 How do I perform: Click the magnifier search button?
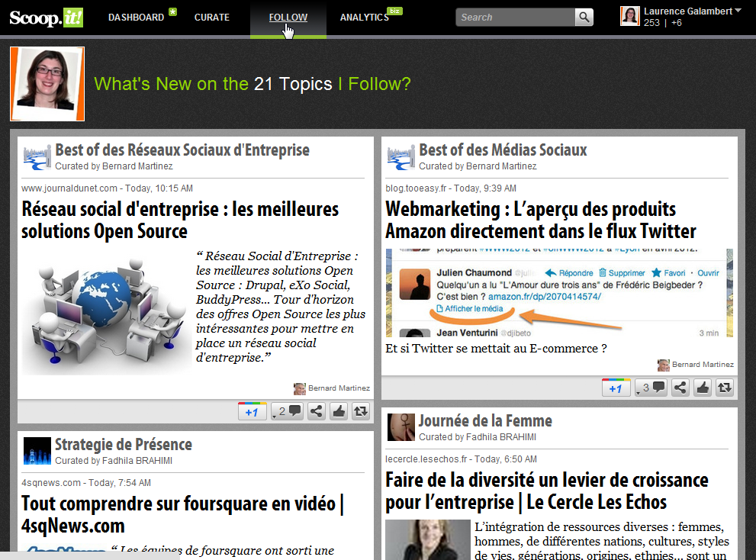click(x=584, y=18)
